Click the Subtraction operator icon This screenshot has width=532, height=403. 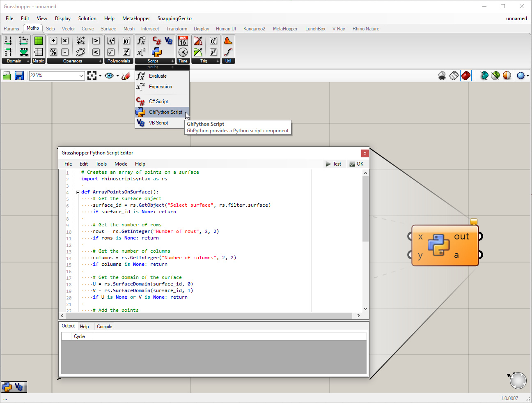(x=65, y=52)
